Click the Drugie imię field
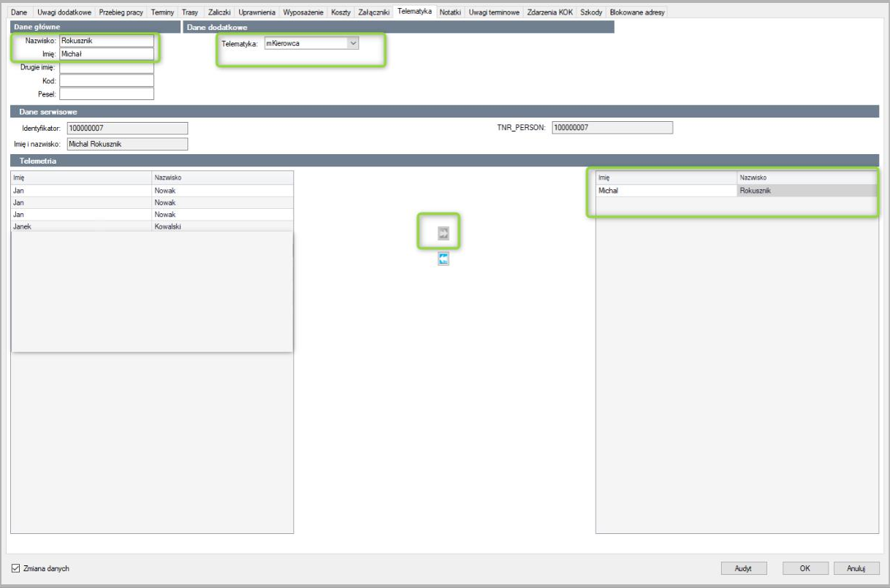The height and width of the screenshot is (588, 890). coord(107,67)
